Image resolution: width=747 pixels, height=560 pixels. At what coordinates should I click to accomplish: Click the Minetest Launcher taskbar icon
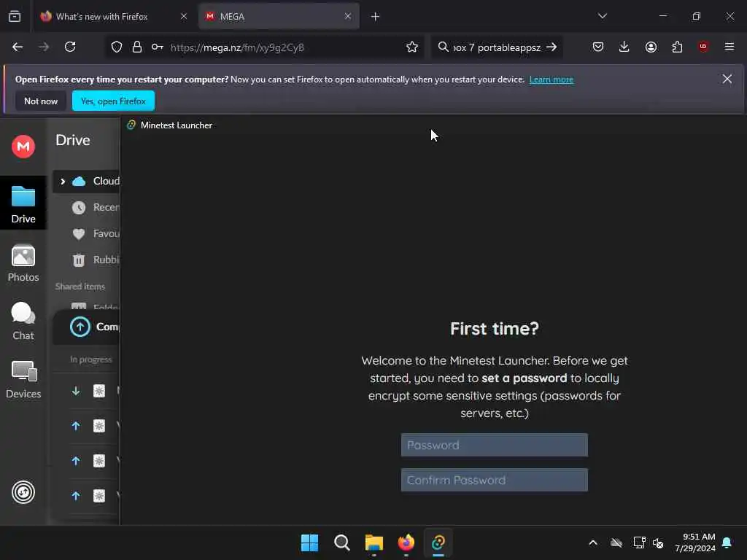(438, 542)
